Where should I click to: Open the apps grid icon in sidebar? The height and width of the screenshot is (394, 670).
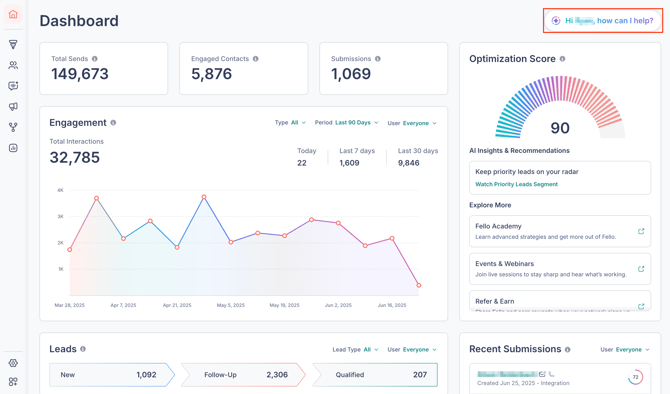[x=13, y=381]
